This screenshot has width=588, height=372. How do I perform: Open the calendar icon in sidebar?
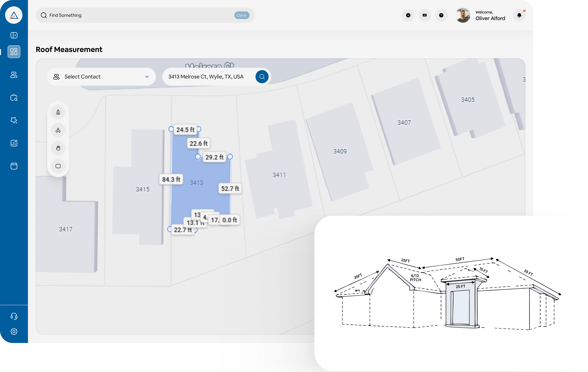(x=14, y=166)
